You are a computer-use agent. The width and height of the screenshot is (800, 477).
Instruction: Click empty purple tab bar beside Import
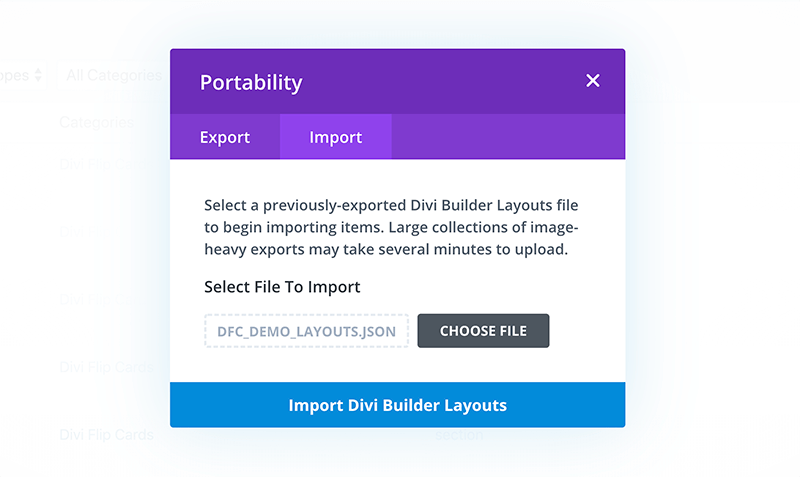(x=508, y=137)
